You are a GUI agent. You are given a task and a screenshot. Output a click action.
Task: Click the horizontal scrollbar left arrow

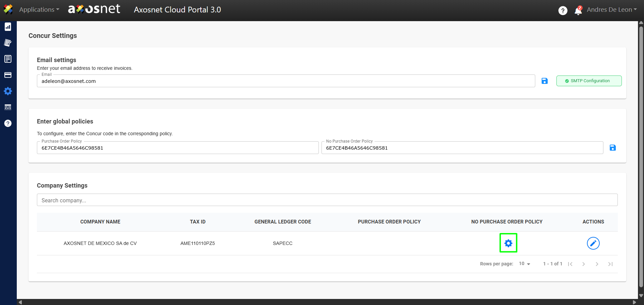[20, 302]
